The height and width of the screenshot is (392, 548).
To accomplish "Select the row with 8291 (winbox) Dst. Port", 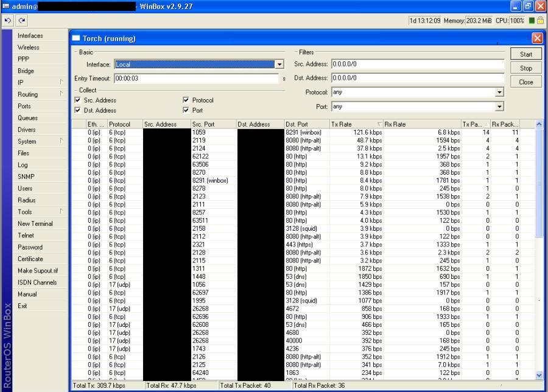I will pos(303,133).
